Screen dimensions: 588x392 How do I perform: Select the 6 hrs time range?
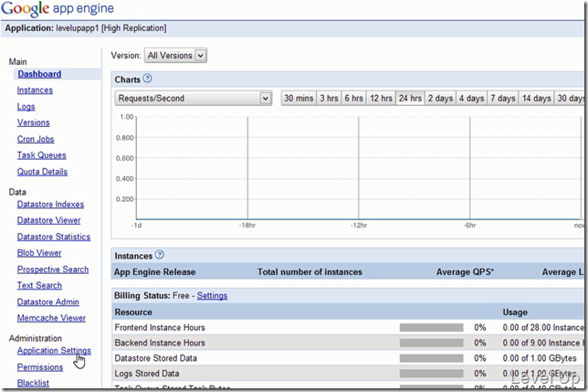pos(353,99)
